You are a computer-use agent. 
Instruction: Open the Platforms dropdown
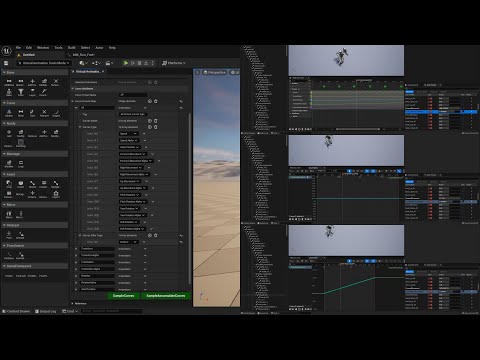174,63
